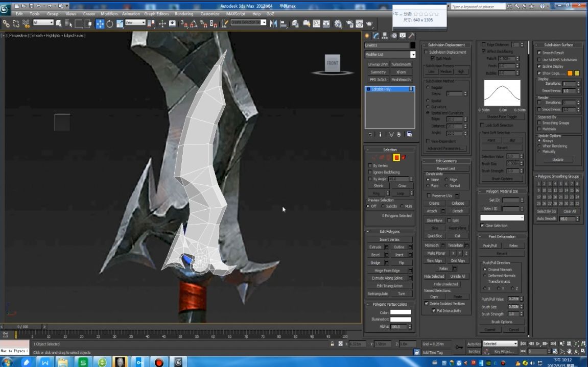This screenshot has width=588, height=367.
Task: Collapse the Edit Polygons rollout
Action: (367, 231)
